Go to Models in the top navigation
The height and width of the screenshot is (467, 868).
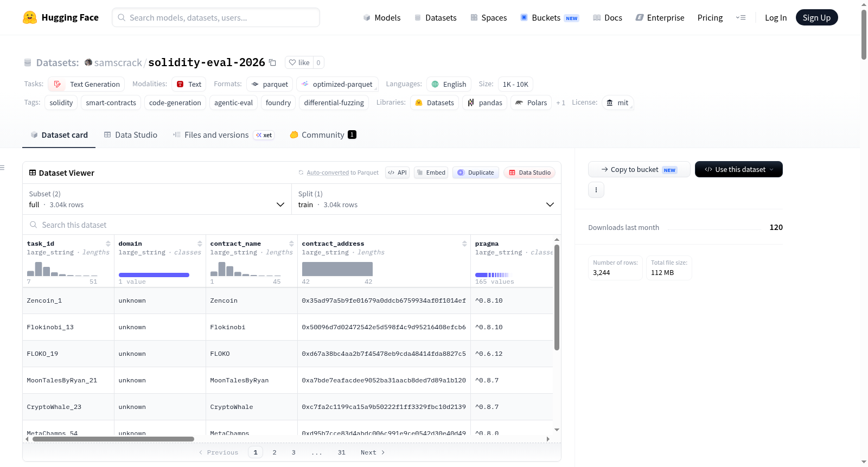[382, 17]
